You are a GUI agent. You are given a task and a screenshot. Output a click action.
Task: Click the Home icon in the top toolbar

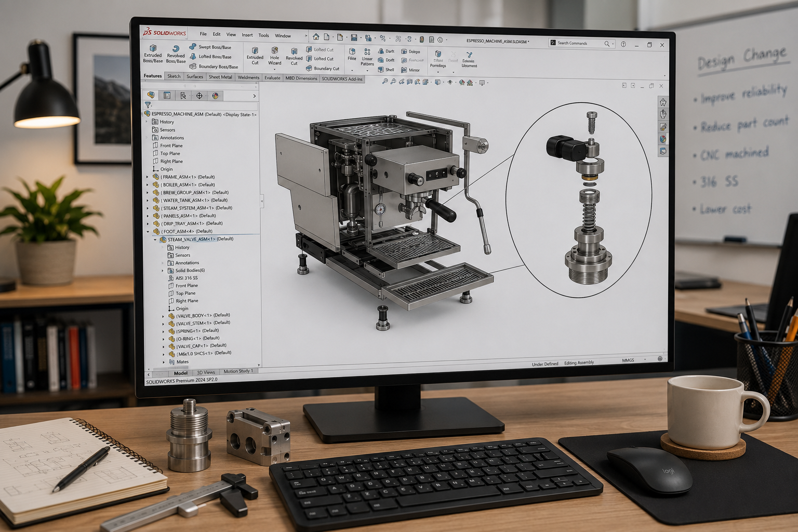pos(316,37)
